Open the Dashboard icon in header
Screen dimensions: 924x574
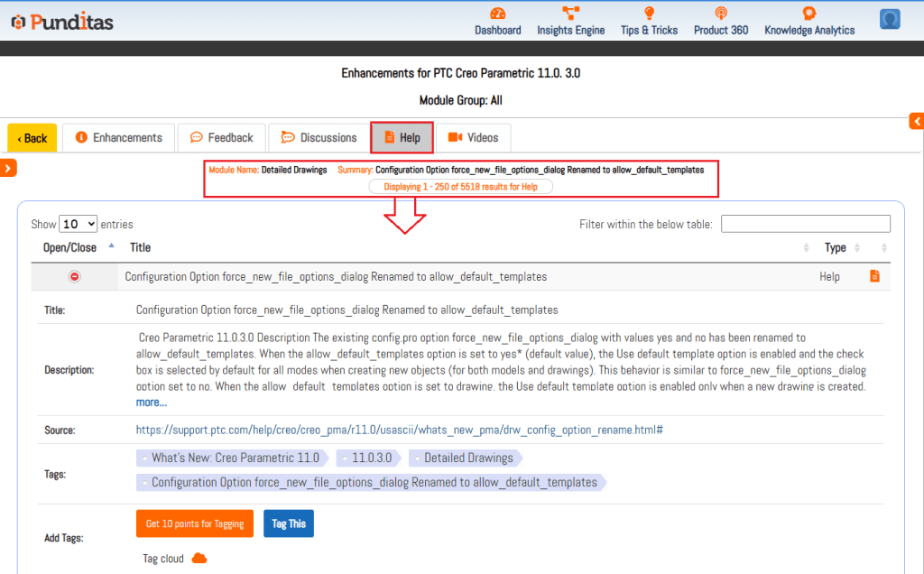(x=497, y=14)
